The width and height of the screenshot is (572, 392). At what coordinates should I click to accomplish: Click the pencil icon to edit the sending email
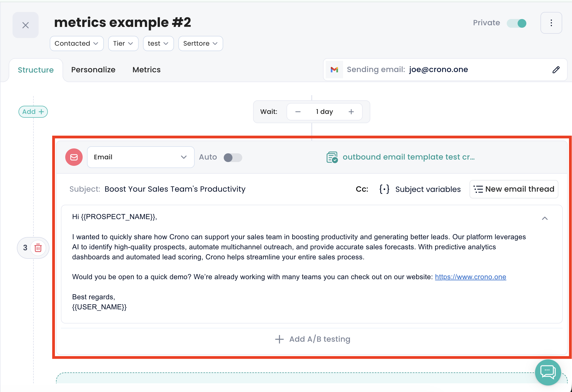(556, 70)
